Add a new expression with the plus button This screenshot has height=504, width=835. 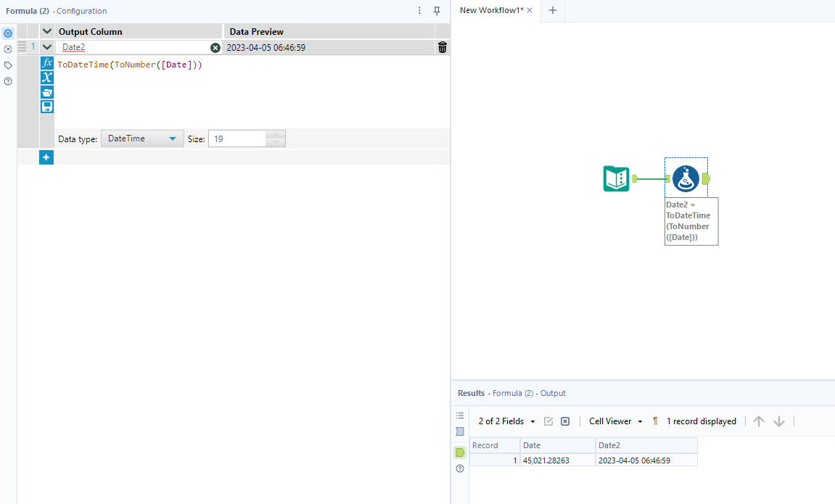click(46, 157)
